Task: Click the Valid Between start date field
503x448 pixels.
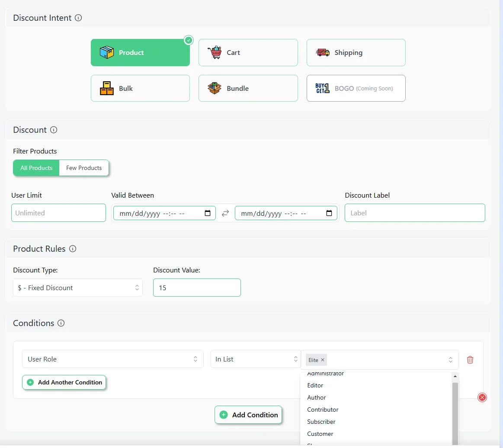Action: pos(164,213)
